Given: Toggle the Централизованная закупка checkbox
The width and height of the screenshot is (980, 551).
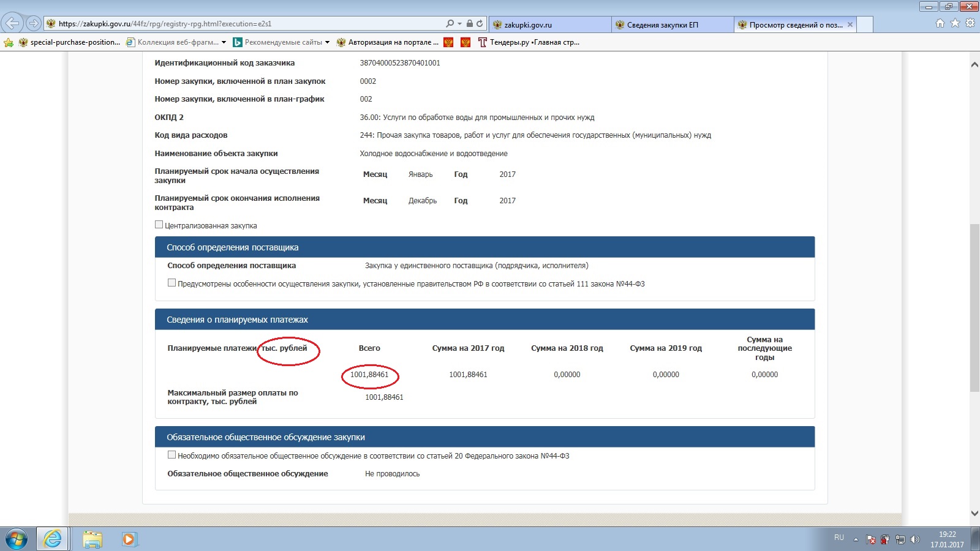Looking at the screenshot, I should (159, 225).
